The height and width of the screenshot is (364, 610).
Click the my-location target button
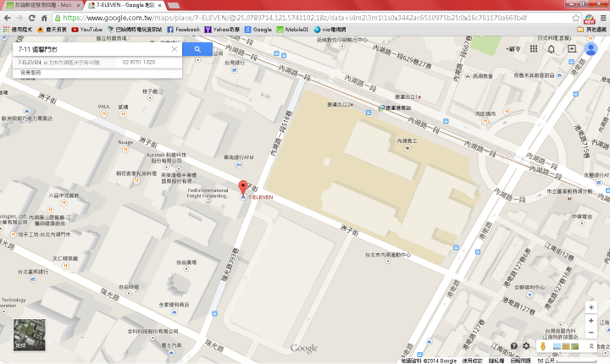coord(591,307)
